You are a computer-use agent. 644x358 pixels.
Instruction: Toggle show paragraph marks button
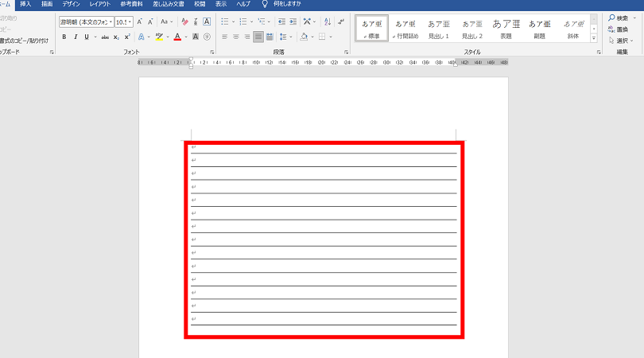tap(341, 21)
